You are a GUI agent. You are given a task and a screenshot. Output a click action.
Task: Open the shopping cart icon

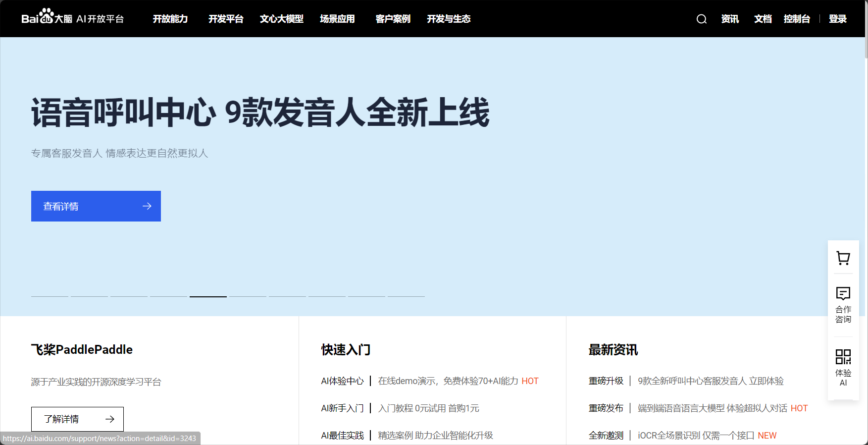pos(843,258)
